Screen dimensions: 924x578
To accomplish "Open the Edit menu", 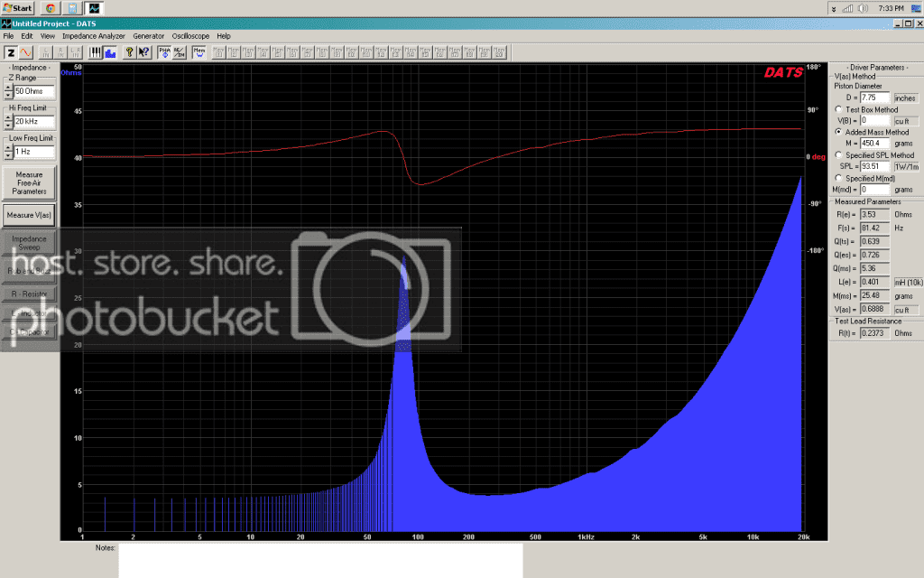I will coord(27,36).
